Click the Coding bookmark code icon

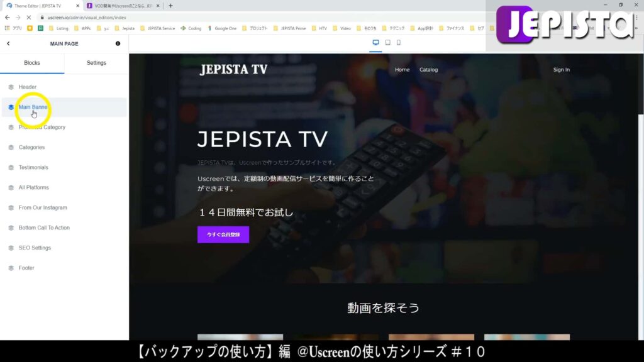pos(182,28)
